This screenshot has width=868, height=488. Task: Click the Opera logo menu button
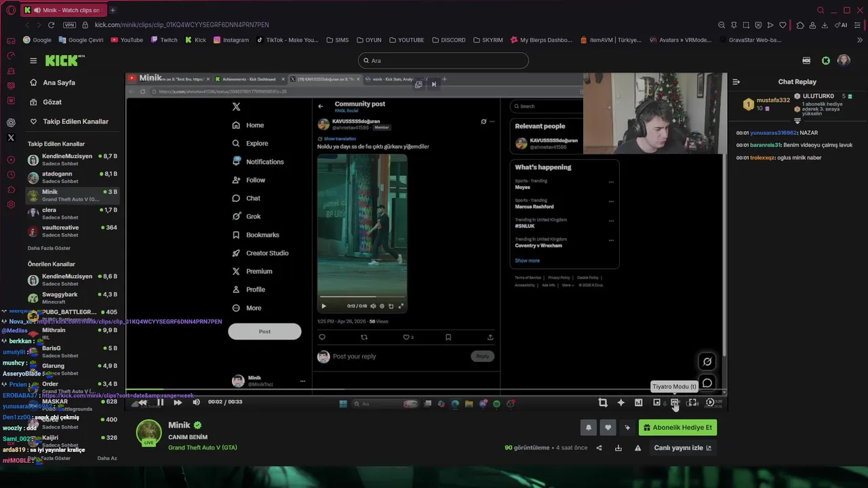11,10
